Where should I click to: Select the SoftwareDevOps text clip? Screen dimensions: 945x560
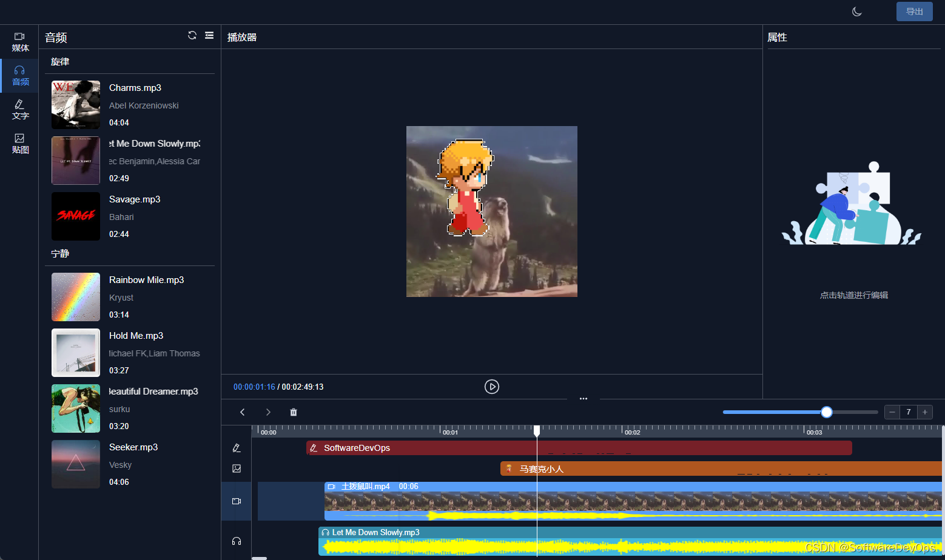(x=579, y=448)
